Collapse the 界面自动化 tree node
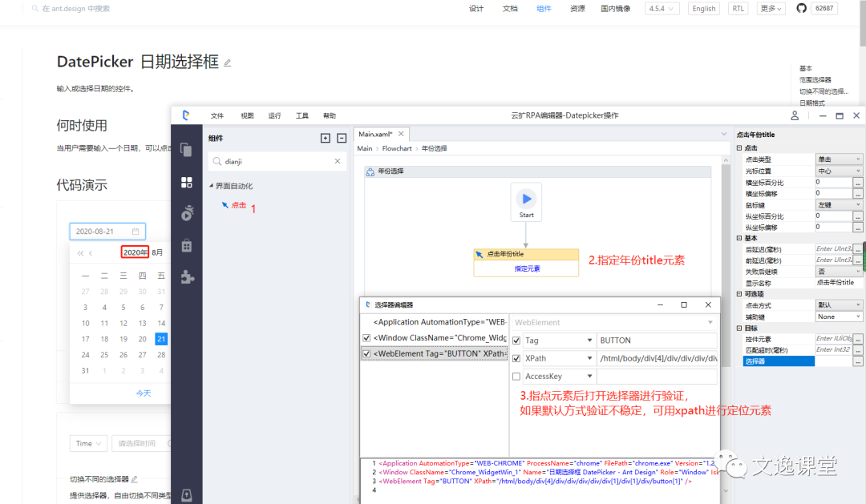Screen dimensions: 866x504 (212, 186)
